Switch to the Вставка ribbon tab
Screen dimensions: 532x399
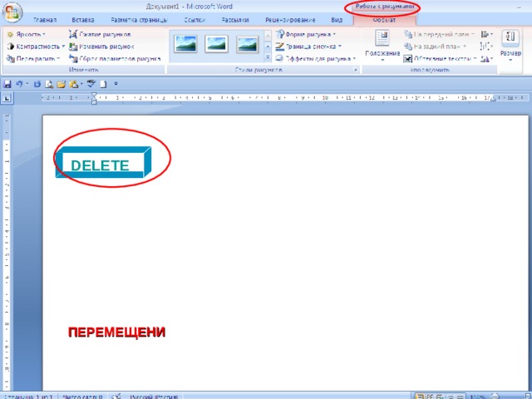tap(83, 20)
